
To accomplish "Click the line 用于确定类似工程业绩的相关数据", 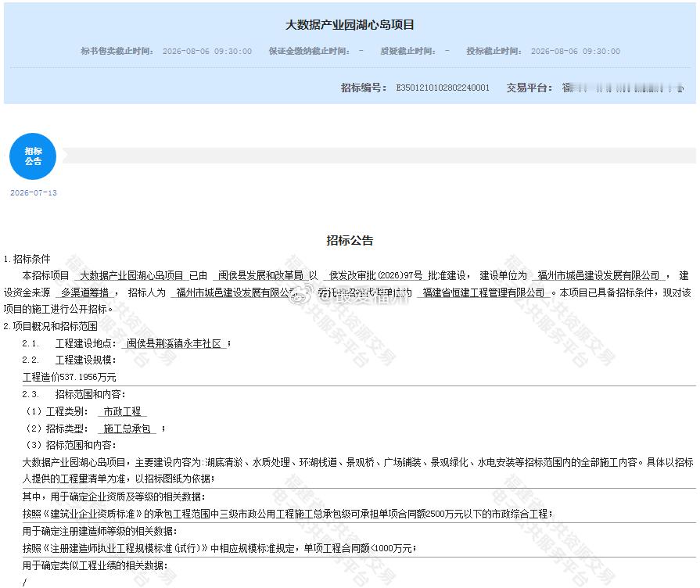I will [x=95, y=565].
